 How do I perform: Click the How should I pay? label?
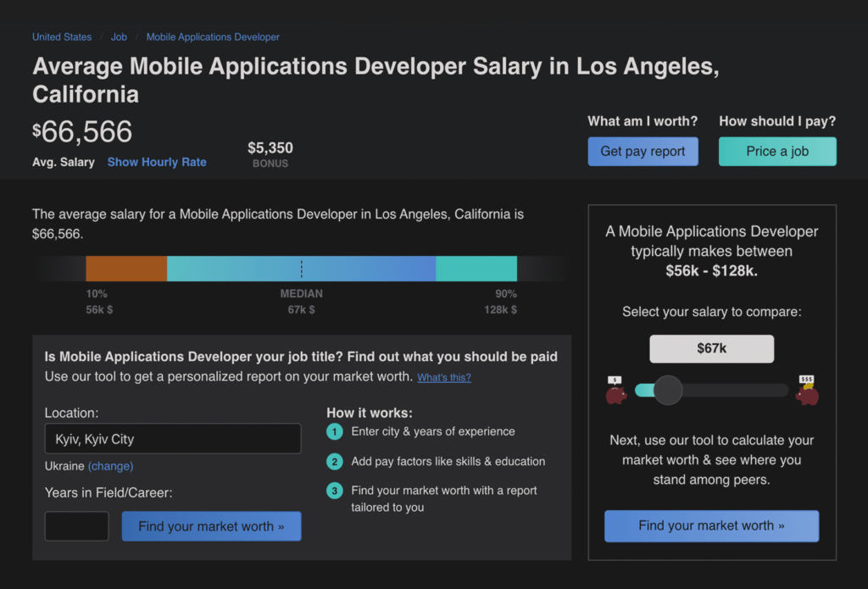pyautogui.click(x=777, y=121)
